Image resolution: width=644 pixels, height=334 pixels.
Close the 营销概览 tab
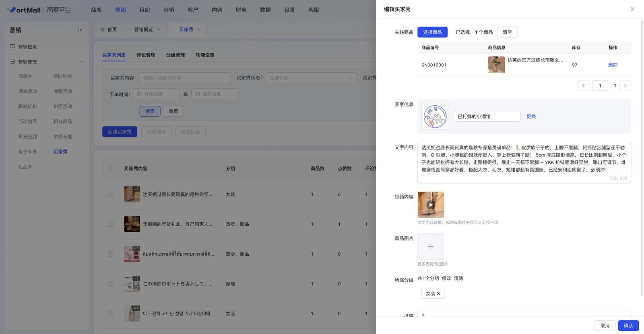[x=159, y=30]
